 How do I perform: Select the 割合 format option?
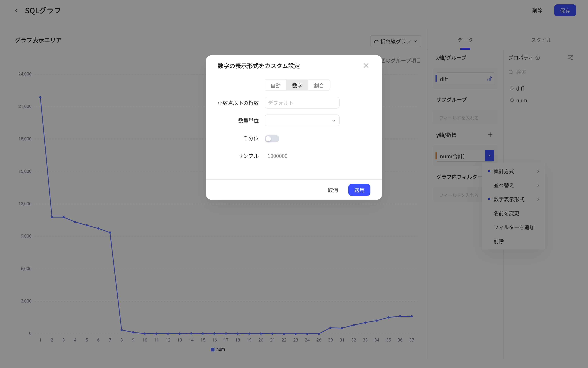(319, 85)
